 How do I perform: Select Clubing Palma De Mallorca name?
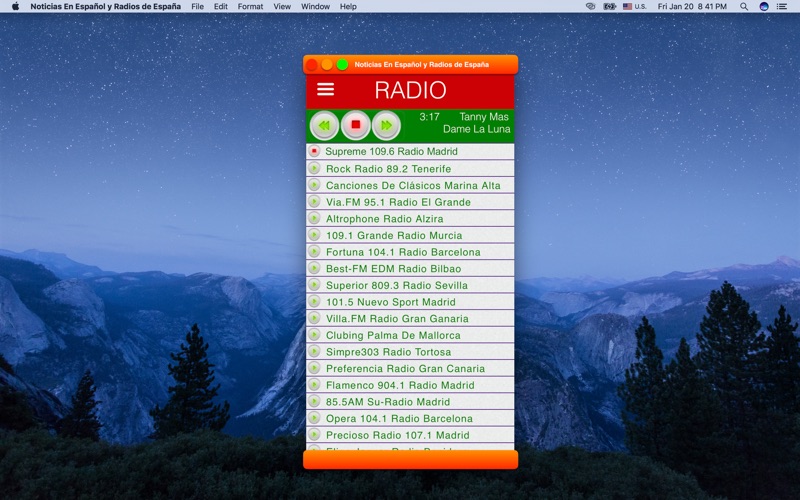(x=393, y=336)
